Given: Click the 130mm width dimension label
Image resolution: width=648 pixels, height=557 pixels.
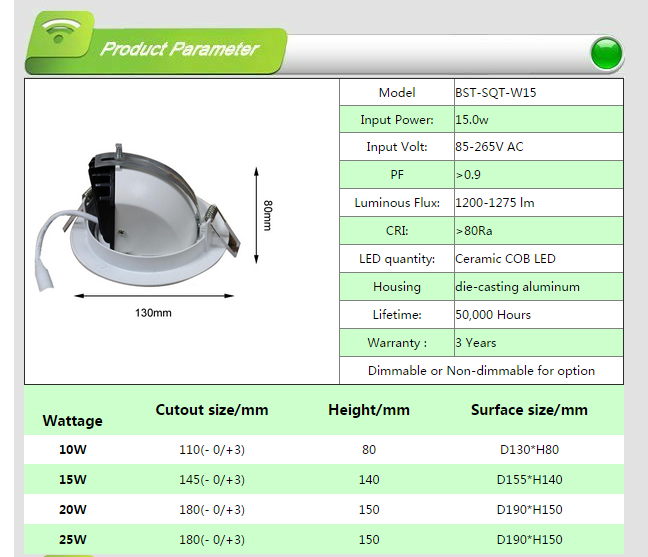Looking at the screenshot, I should pos(153,313).
